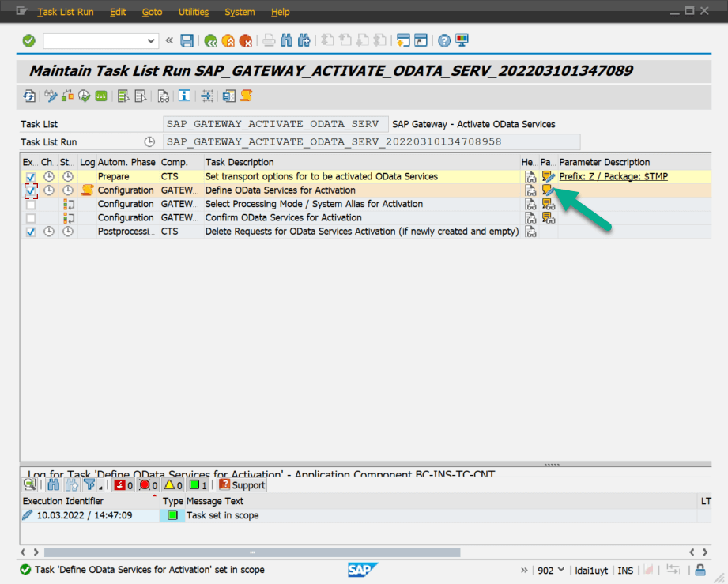Image resolution: width=728 pixels, height=584 pixels.
Task: Open help for Define OData Services task
Action: [530, 190]
